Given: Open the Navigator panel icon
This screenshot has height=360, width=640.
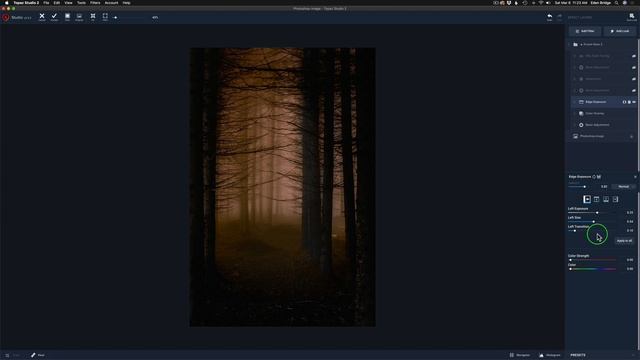Looking at the screenshot, I should pos(512,355).
